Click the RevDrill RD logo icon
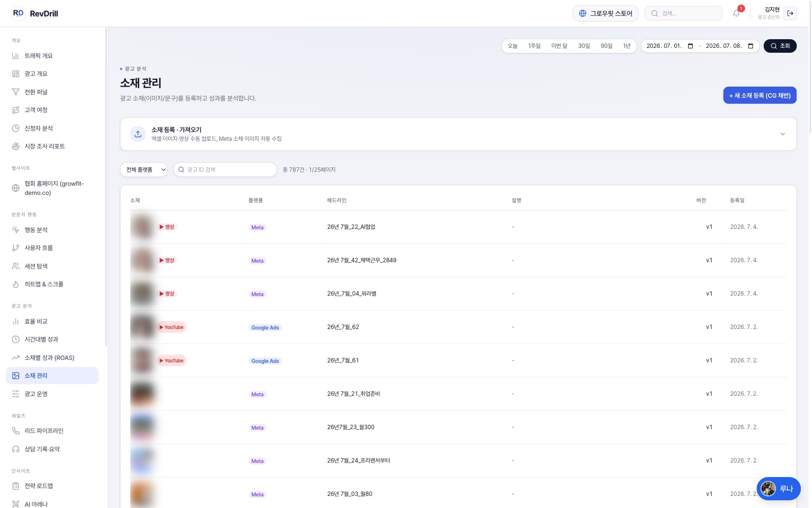Screen dimensions: 812x508 pyautogui.click(x=18, y=13)
